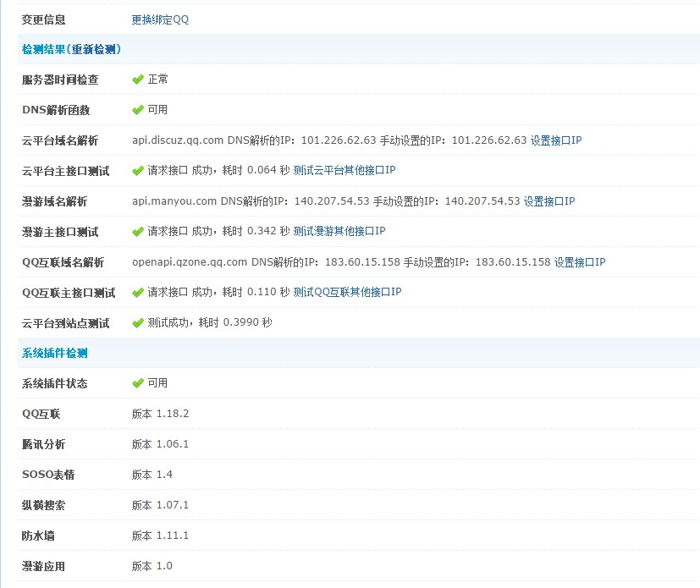Select the 漫游主接口测试 label
700x588 pixels.
click(x=60, y=232)
